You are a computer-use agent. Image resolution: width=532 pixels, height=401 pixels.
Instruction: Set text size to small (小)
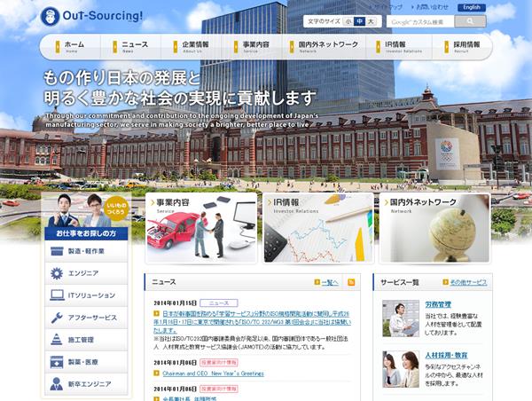[x=348, y=21]
